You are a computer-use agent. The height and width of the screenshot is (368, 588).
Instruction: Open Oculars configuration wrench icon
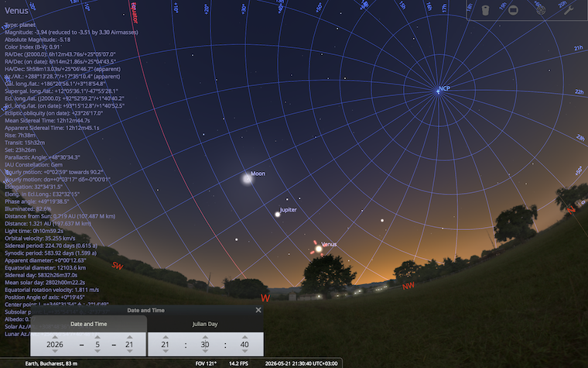(x=569, y=10)
